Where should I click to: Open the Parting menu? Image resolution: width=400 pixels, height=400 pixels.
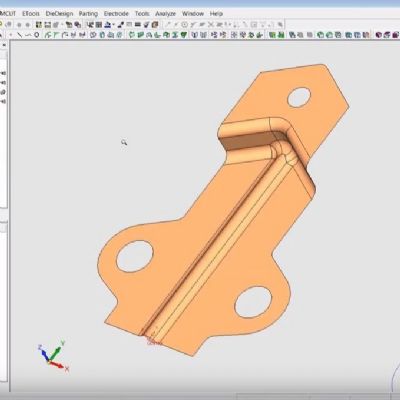pos(88,14)
